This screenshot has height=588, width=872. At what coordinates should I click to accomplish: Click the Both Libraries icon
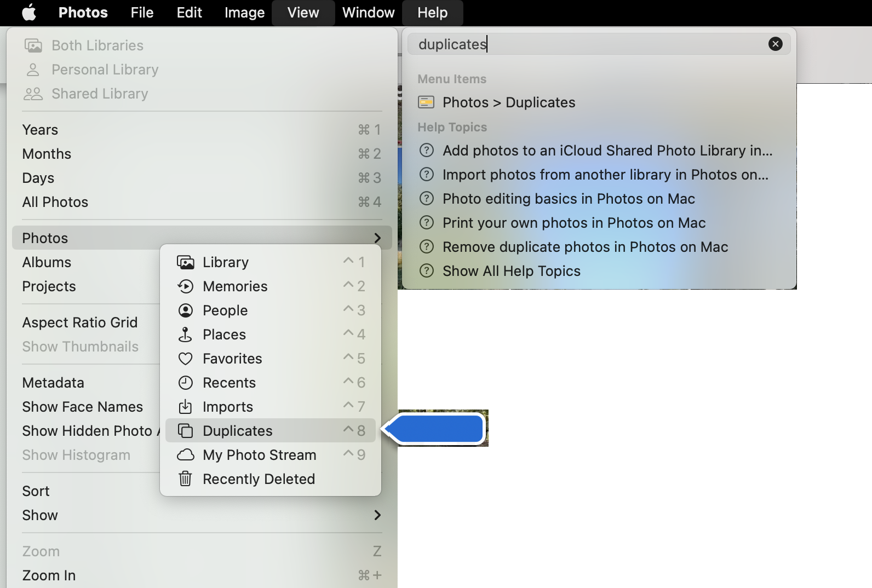pos(33,45)
